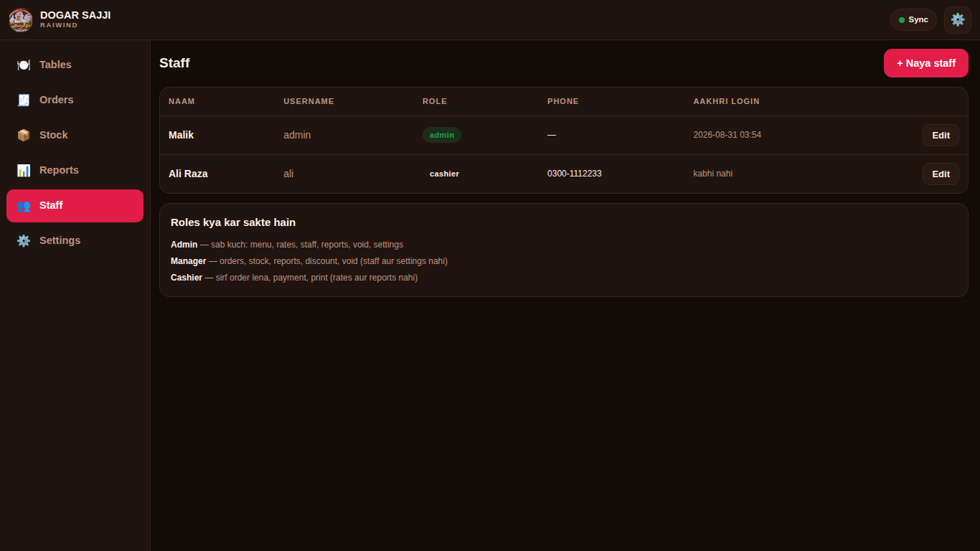
Task: Go to the Reports page
Action: click(x=75, y=170)
